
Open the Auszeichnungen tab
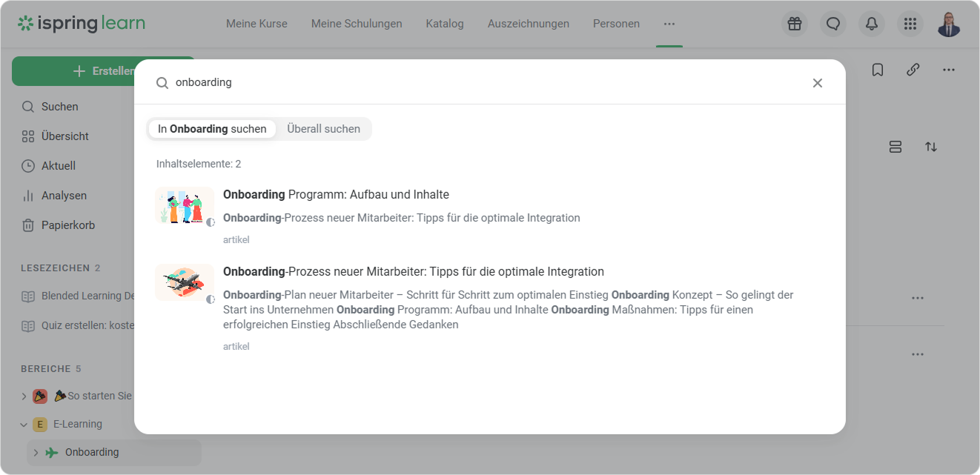click(x=529, y=24)
